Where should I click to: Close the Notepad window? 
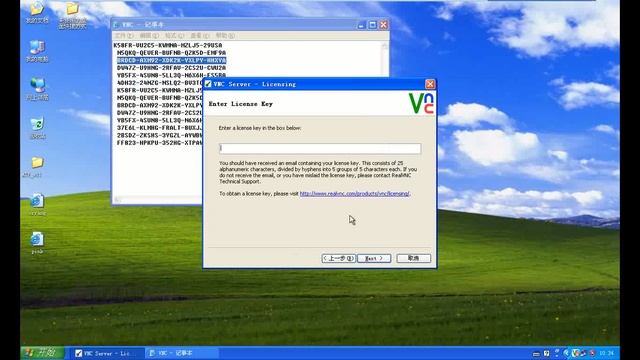pyautogui.click(x=383, y=25)
